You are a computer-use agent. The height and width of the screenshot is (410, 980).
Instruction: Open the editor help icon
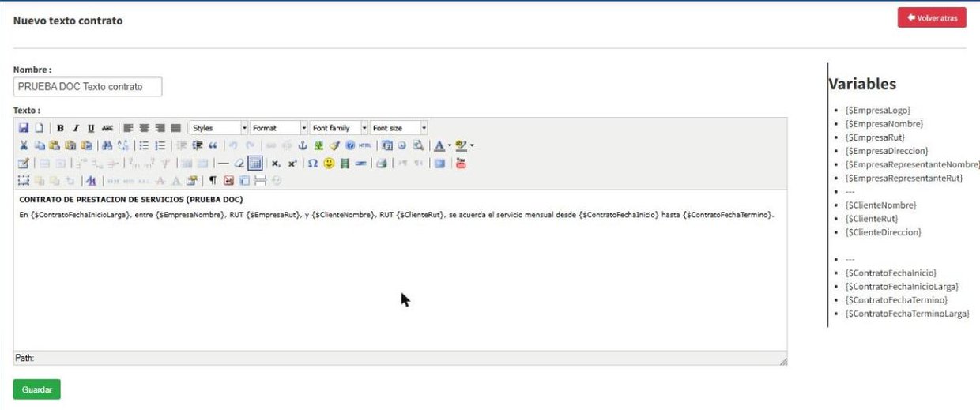coord(350,145)
